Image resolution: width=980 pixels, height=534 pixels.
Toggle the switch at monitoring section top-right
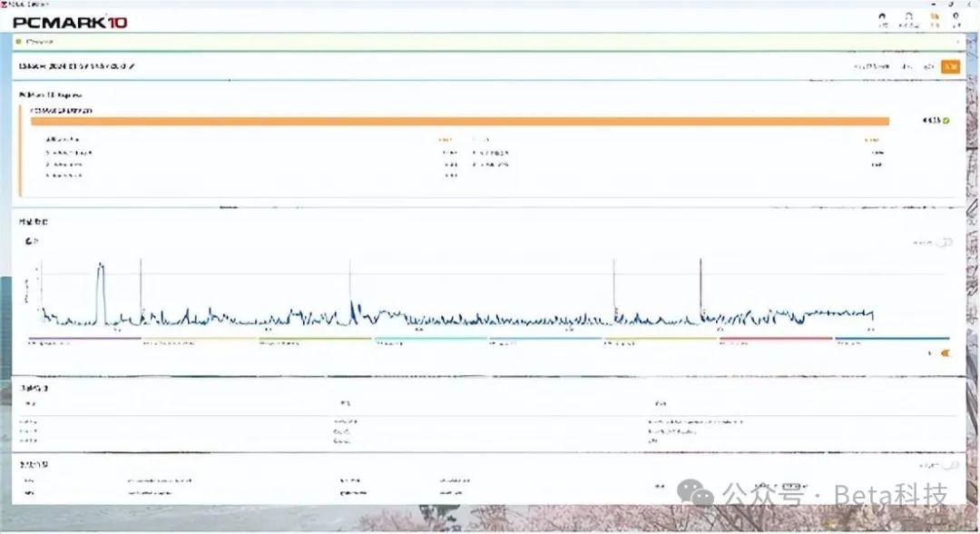point(946,242)
